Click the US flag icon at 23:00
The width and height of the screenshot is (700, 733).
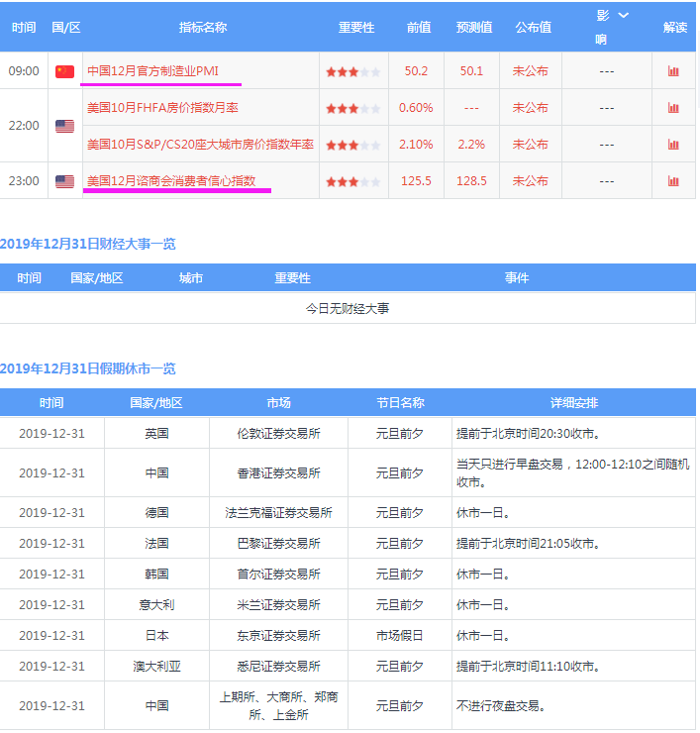pos(65,181)
